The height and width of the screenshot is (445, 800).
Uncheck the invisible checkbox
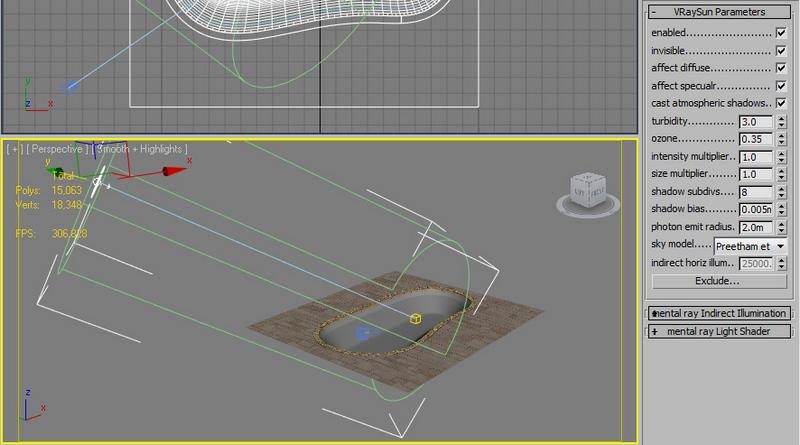point(781,50)
